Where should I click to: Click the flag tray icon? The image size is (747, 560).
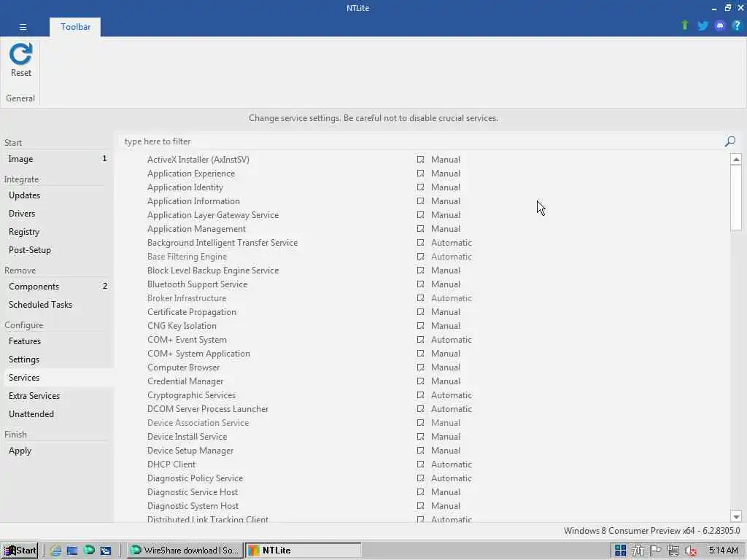pos(656,551)
